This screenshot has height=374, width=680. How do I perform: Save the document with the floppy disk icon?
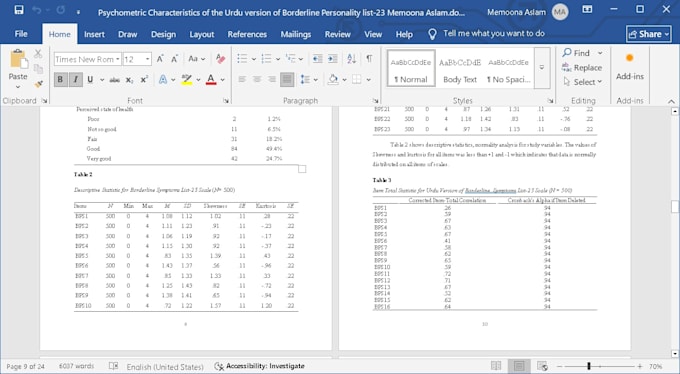19,10
